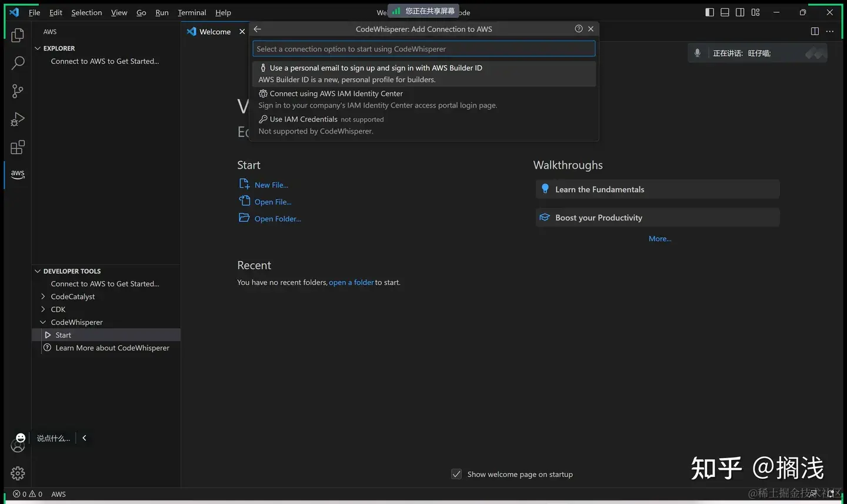Viewport: 847px width, 504px height.
Task: Switch to the Welcome tab
Action: (x=215, y=32)
